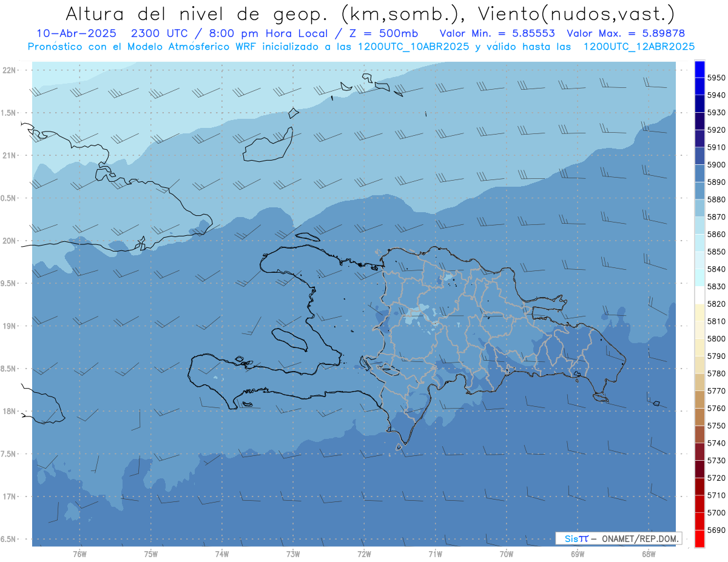Click the '76W' longitude label
The height and width of the screenshot is (562, 728).
(x=79, y=554)
